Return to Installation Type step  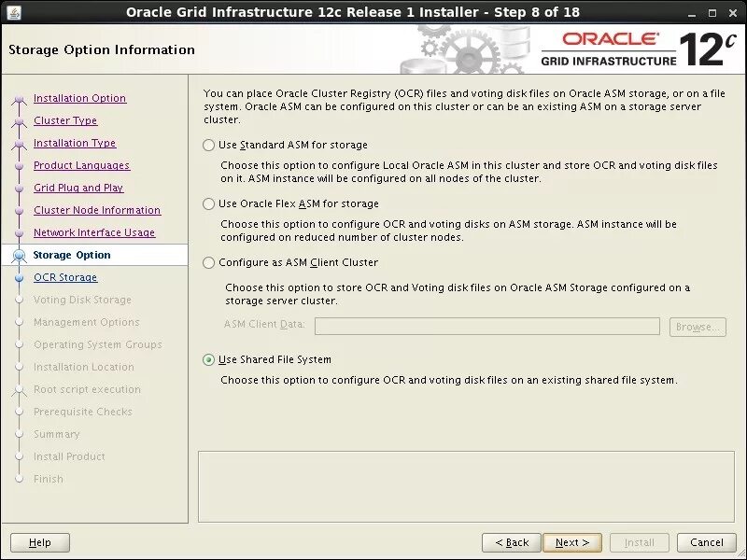(75, 143)
